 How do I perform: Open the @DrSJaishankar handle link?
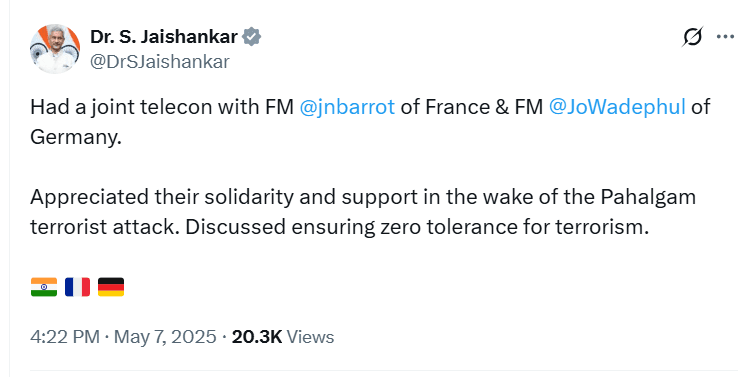pos(160,62)
